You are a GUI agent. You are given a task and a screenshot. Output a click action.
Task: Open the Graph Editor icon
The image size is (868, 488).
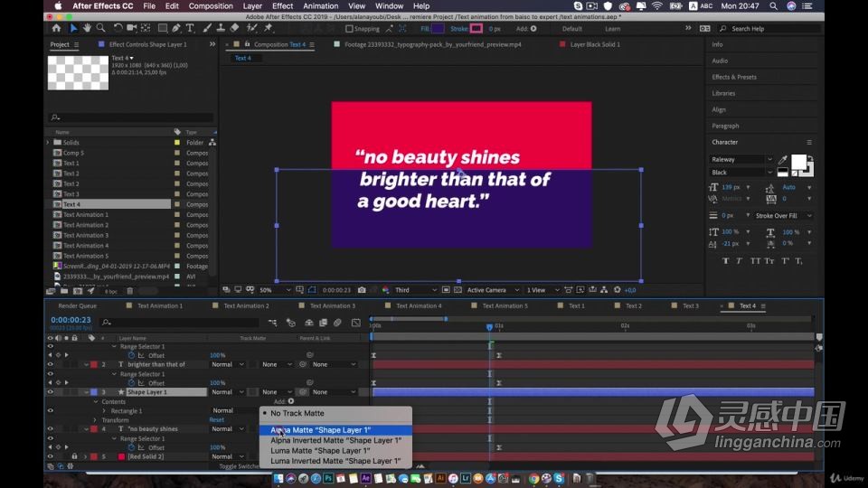[356, 323]
